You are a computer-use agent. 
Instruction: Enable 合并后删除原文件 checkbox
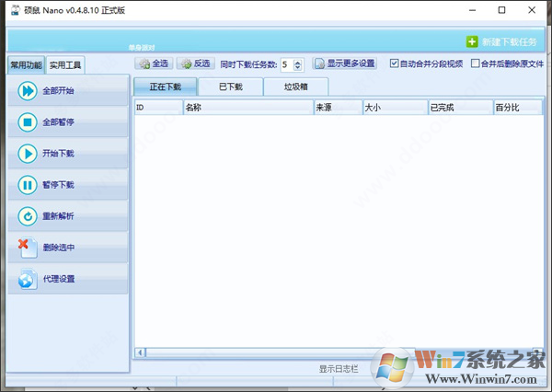click(476, 63)
